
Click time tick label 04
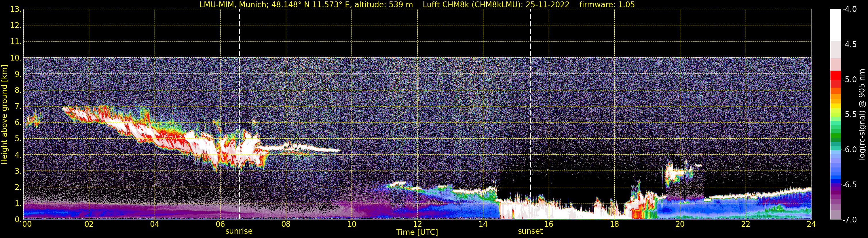pos(155,224)
